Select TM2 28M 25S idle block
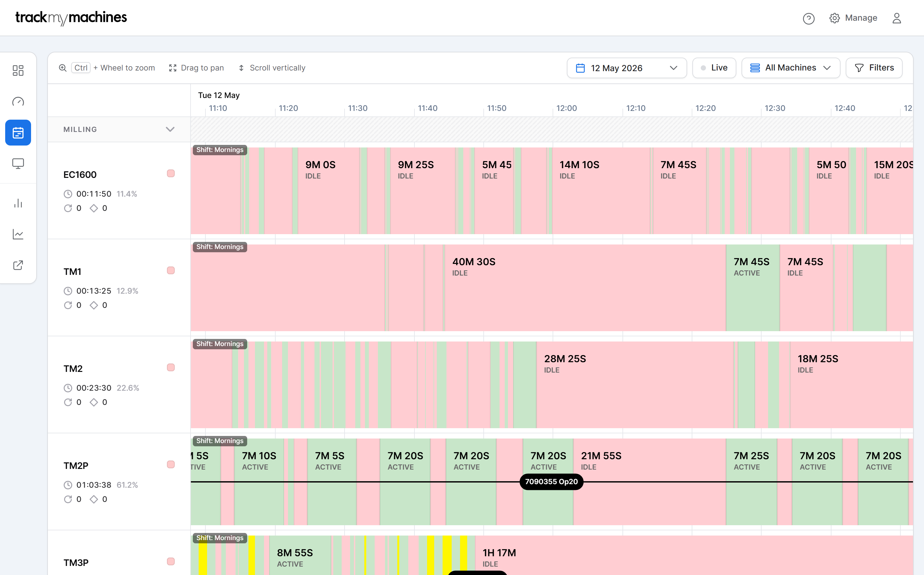The width and height of the screenshot is (924, 575). [x=635, y=385]
